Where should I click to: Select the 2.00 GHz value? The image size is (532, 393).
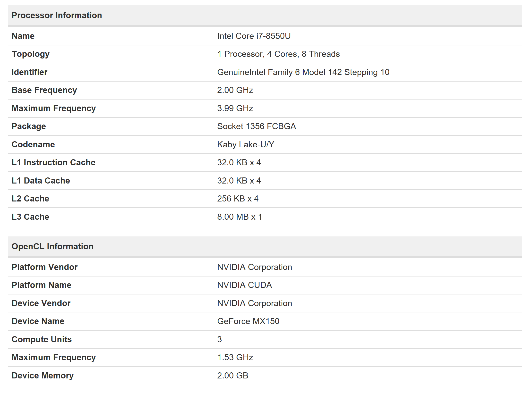click(x=235, y=90)
